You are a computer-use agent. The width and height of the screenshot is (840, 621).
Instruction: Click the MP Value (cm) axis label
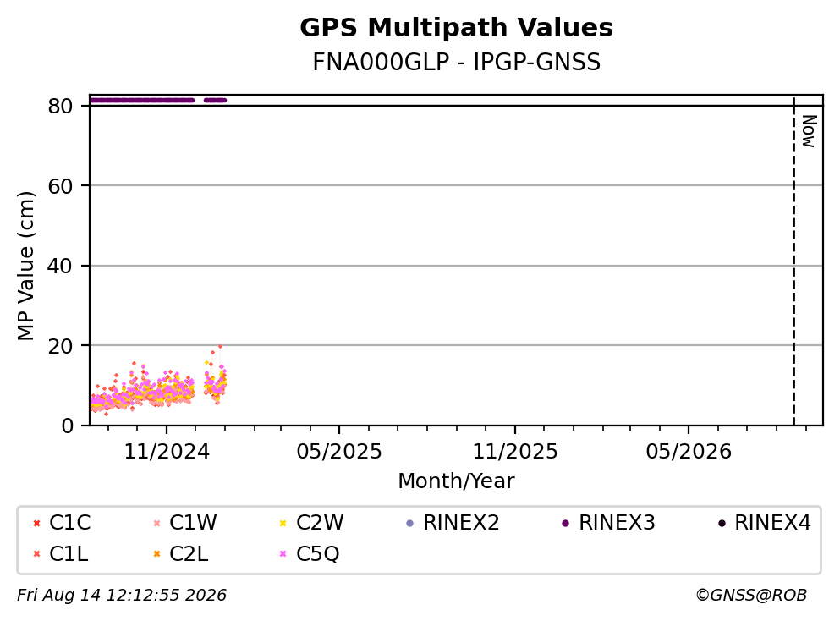pyautogui.click(x=25, y=266)
